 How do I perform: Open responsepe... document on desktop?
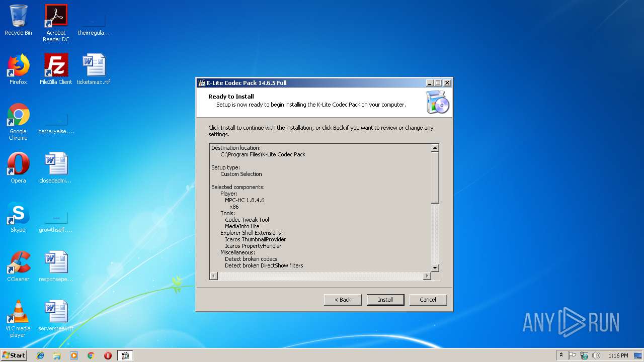tap(56, 266)
